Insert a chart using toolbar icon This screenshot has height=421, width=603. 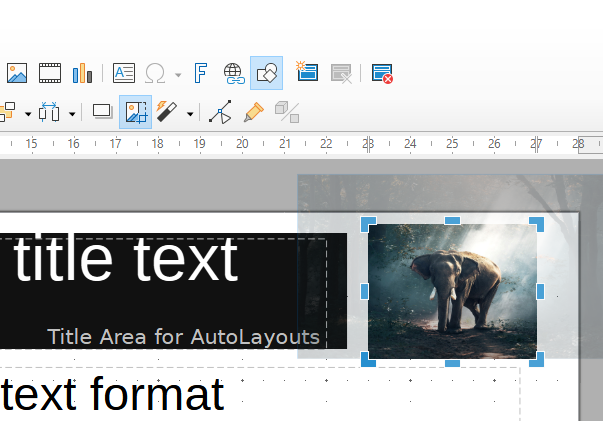pos(82,73)
